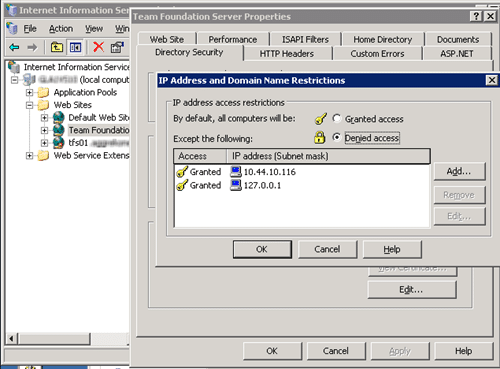Collapse the Web Sites node
The width and height of the screenshot is (500, 369).
coord(29,105)
